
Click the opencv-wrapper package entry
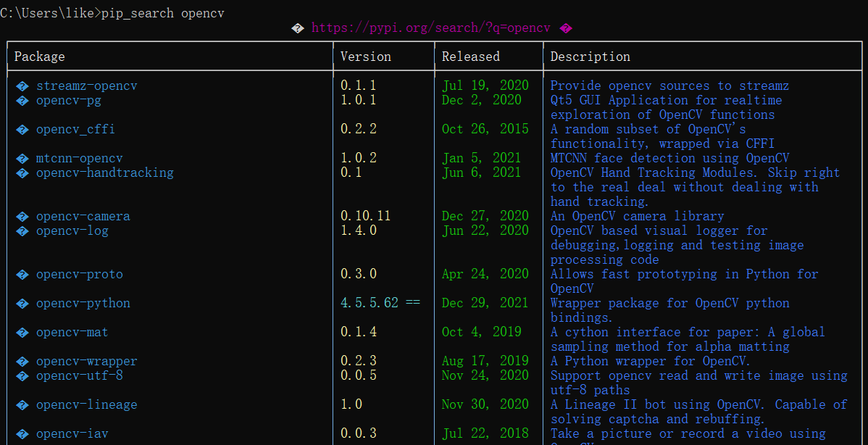pos(87,360)
